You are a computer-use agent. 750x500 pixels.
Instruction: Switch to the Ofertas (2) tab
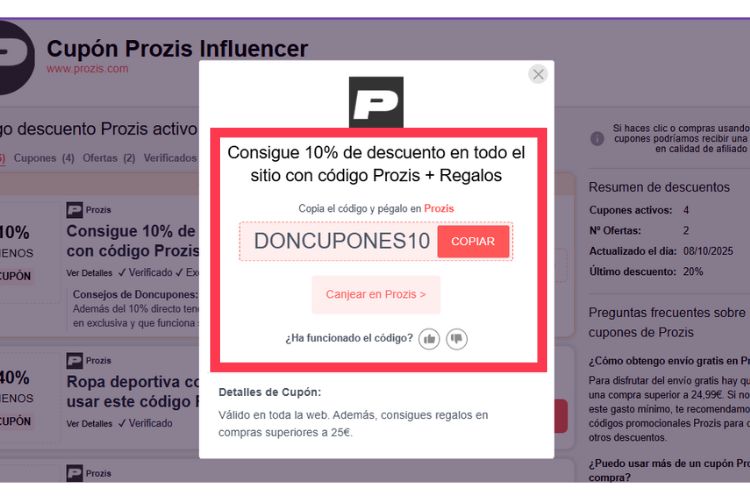pos(109,158)
